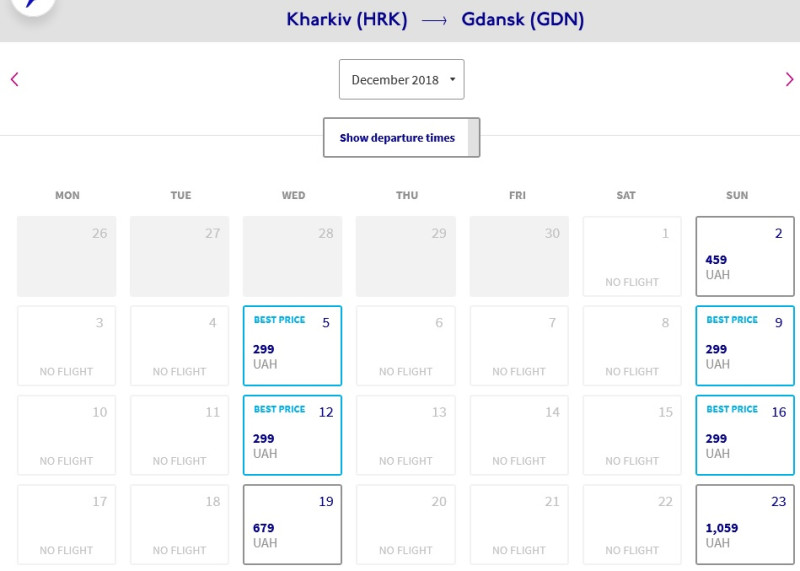Select December 16 best price flight
The width and height of the screenshot is (800, 571).
click(x=745, y=435)
